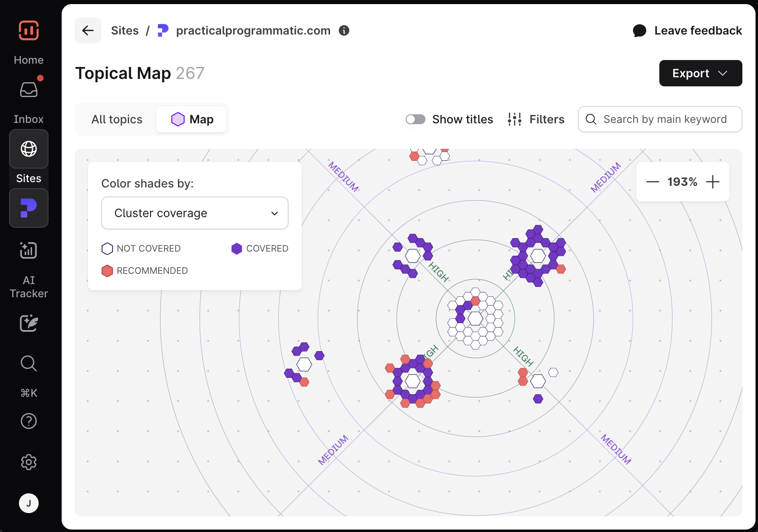
Task: Open the content writing leaf icon
Action: coord(29,323)
